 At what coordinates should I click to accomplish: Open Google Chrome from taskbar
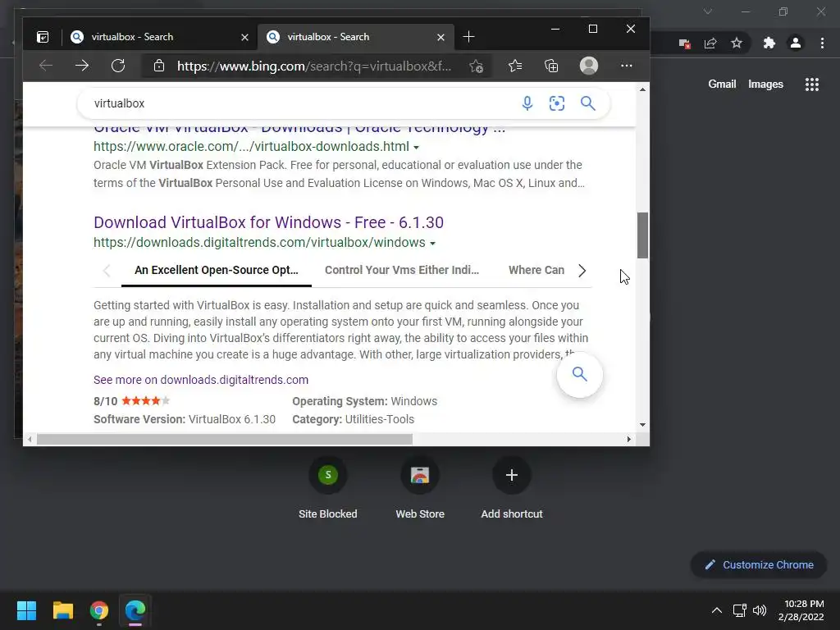pos(99,610)
